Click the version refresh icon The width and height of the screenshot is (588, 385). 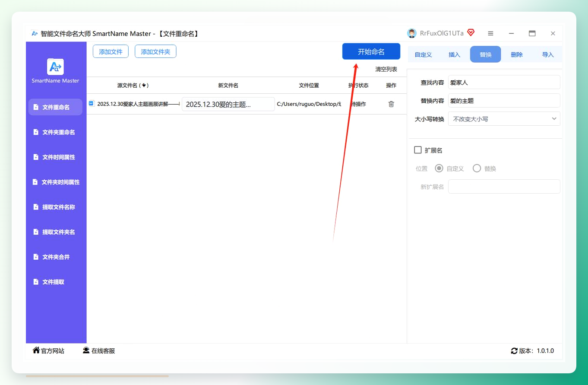point(514,351)
